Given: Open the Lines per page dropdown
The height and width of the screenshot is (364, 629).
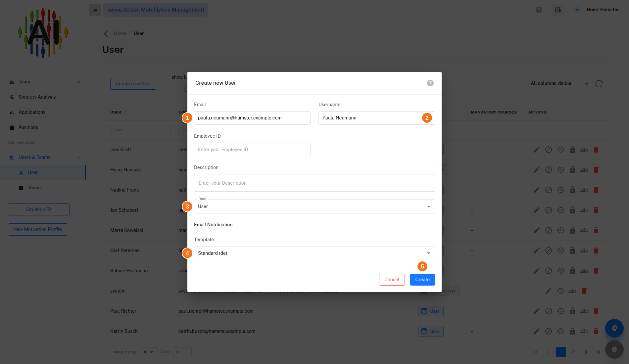Looking at the screenshot, I should coord(149,352).
